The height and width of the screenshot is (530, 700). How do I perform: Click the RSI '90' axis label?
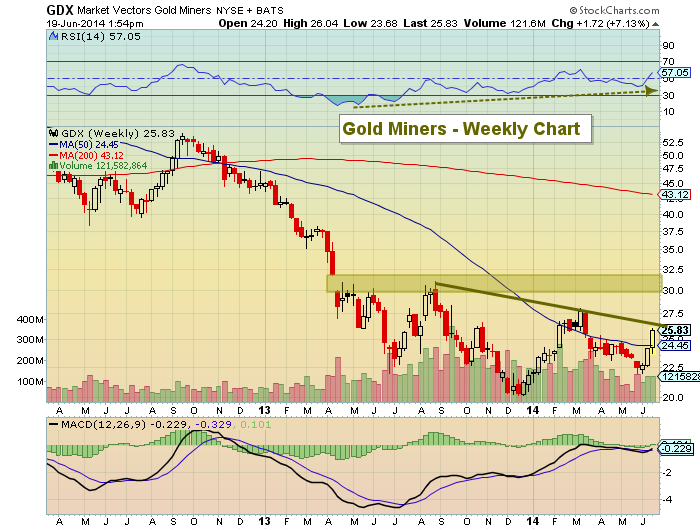[x=668, y=46]
